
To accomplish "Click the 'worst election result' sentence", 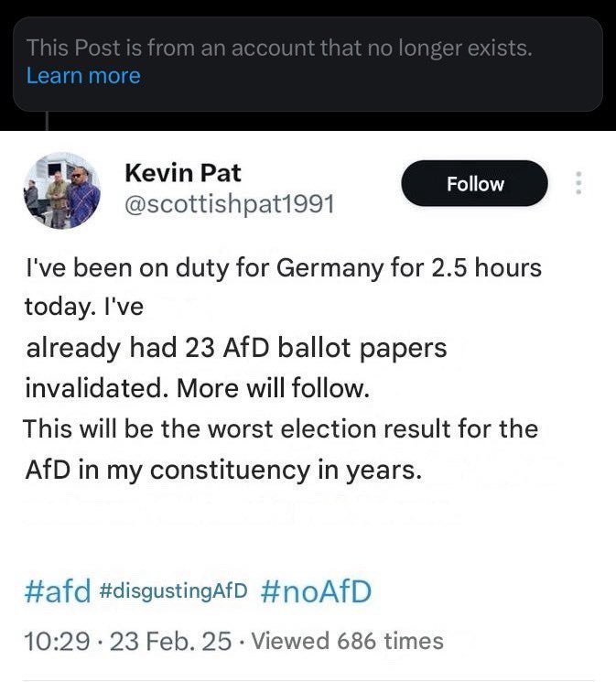I will pyautogui.click(x=281, y=428).
